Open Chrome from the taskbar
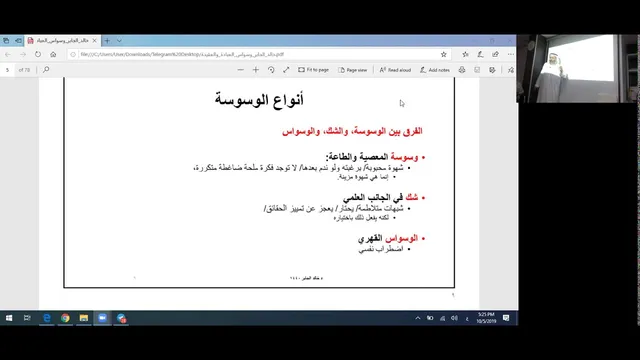This screenshot has width=640, height=360. coord(65,318)
